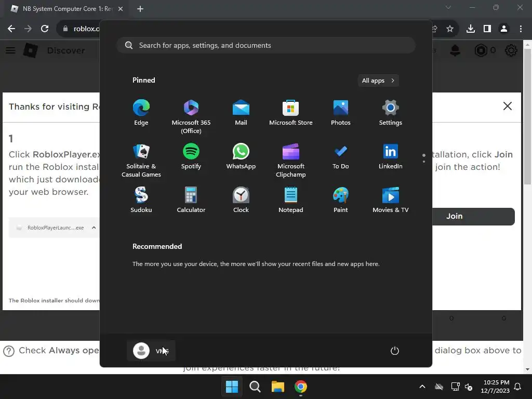Open Chrome three-dot menu
532x399 pixels.
[x=521, y=29]
